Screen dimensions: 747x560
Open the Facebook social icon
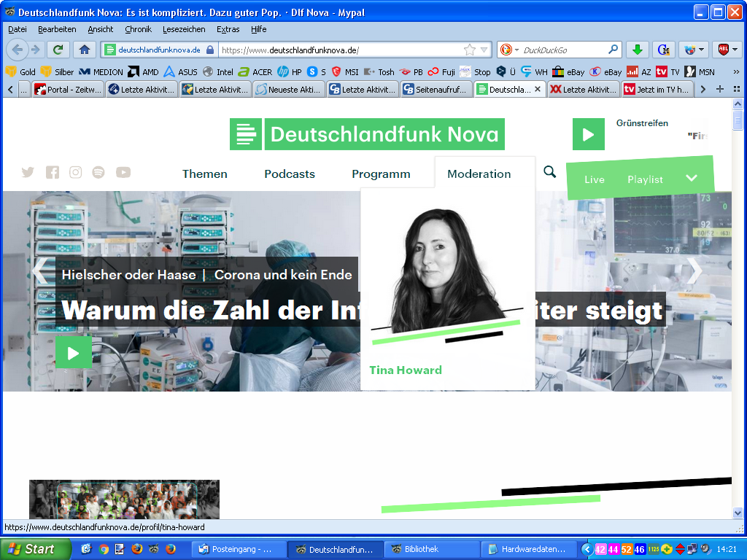[53, 172]
